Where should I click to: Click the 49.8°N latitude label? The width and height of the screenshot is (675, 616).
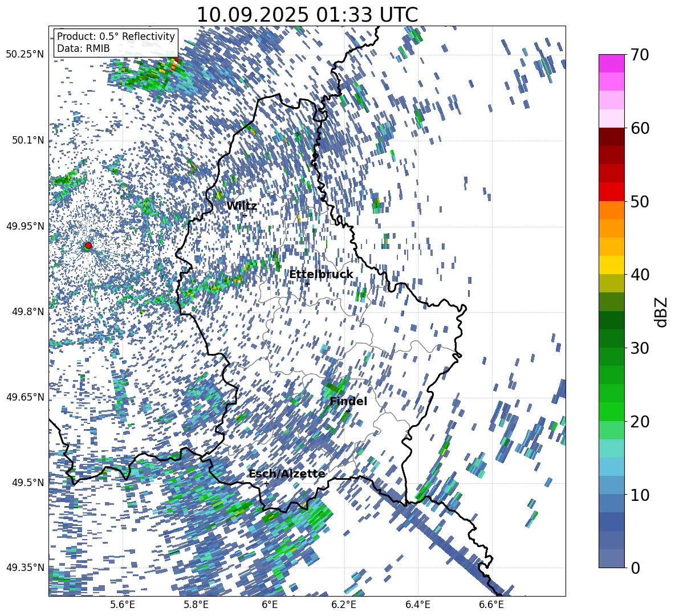[27, 312]
